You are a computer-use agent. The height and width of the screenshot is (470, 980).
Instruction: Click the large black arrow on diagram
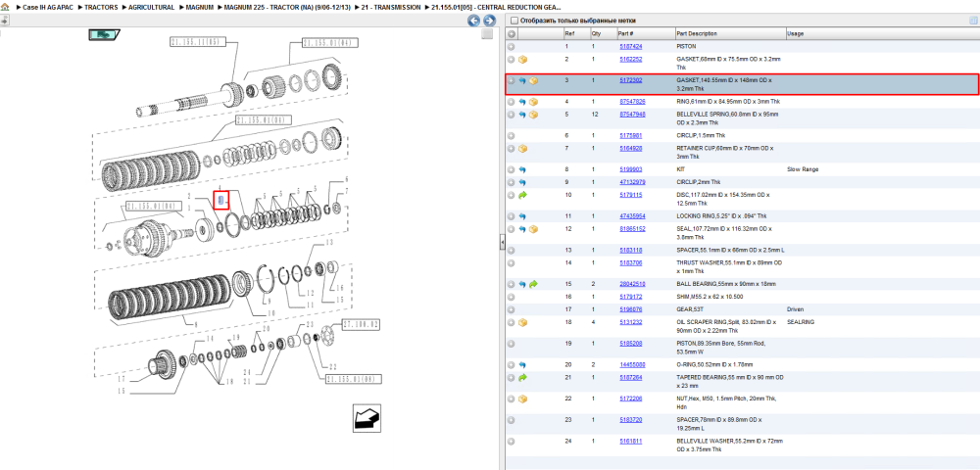pos(367,417)
